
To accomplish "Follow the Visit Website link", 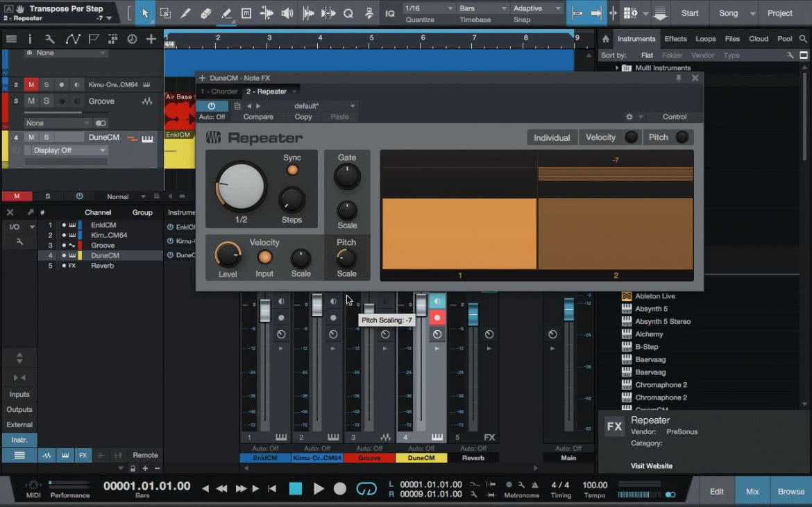I will pos(652,465).
